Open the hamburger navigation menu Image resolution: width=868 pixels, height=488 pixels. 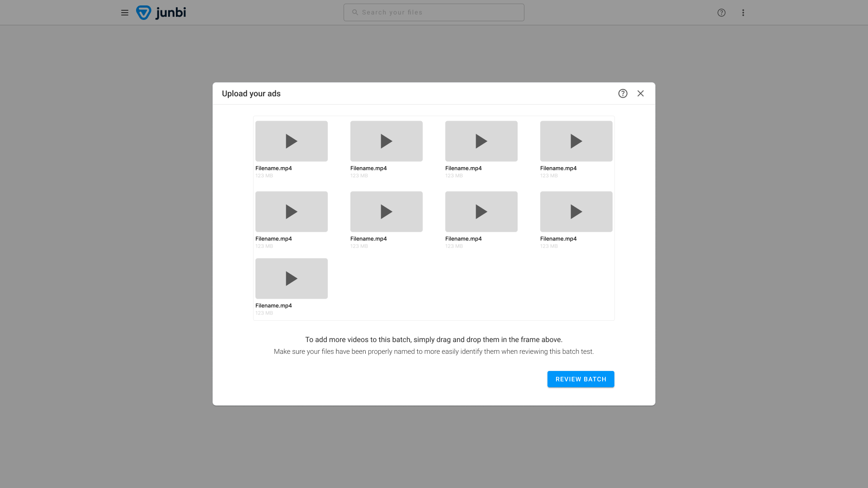tap(125, 13)
